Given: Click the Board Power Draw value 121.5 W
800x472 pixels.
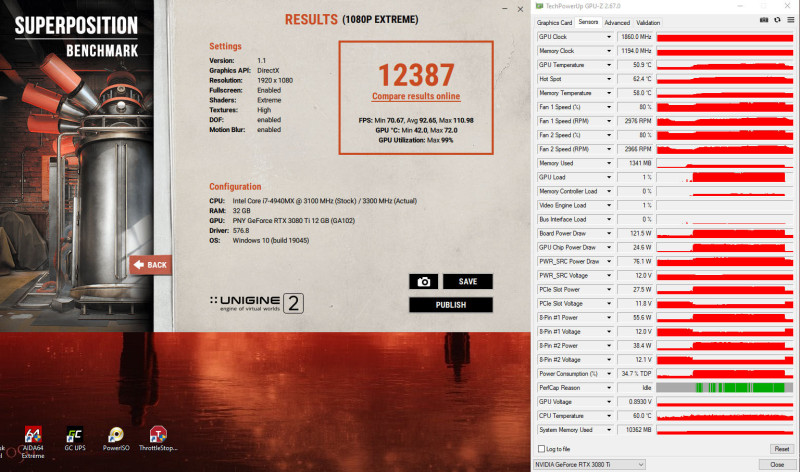Looking at the screenshot, I should coord(635,233).
